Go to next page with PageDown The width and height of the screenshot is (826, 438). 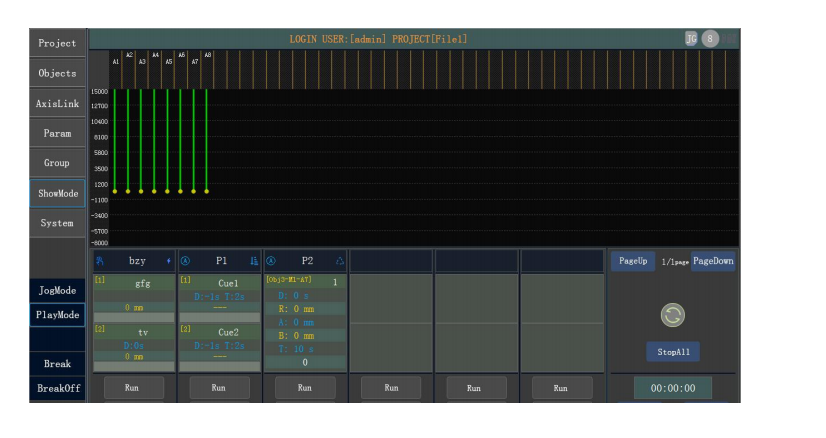tap(713, 261)
